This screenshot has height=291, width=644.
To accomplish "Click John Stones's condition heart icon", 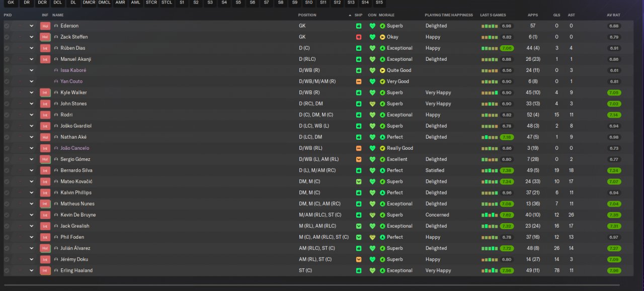I will [x=372, y=104].
